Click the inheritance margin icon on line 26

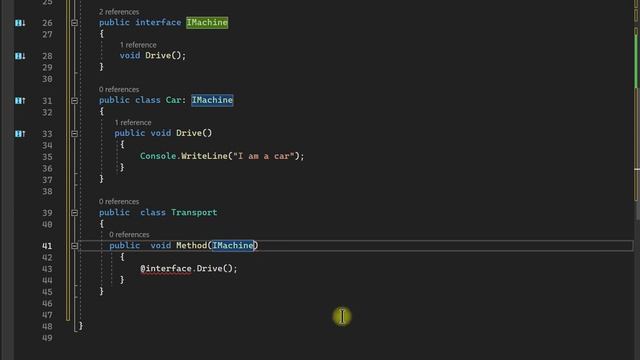point(20,23)
